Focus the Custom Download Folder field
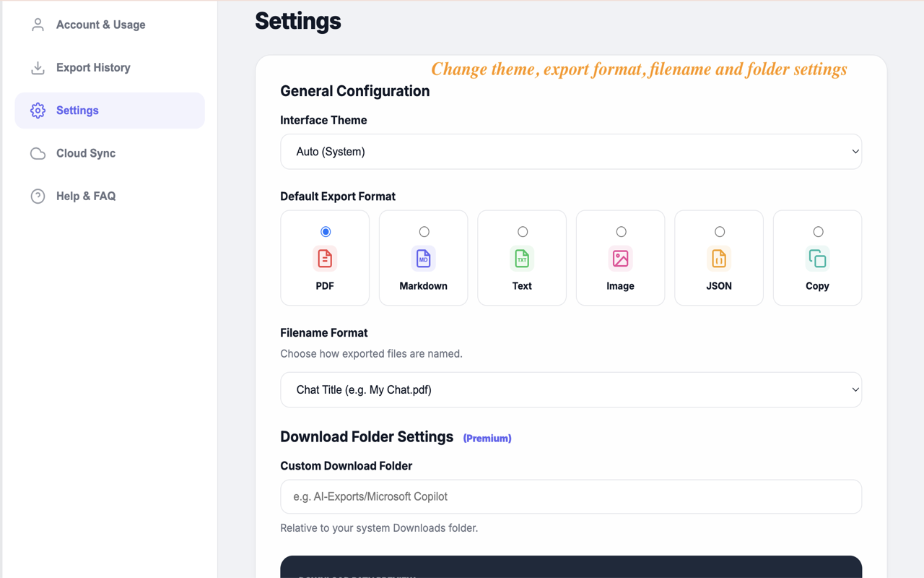 [571, 496]
